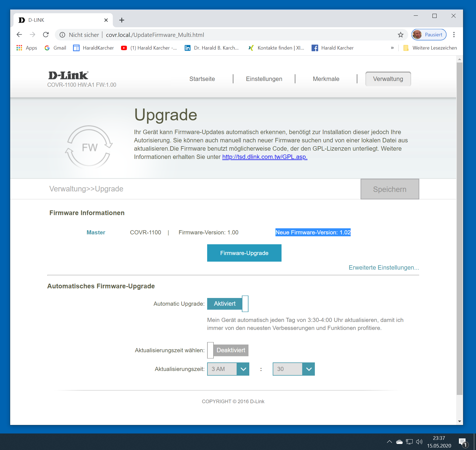This screenshot has height=450, width=476.
Task: Click the browser forward arrow
Action: (33, 35)
